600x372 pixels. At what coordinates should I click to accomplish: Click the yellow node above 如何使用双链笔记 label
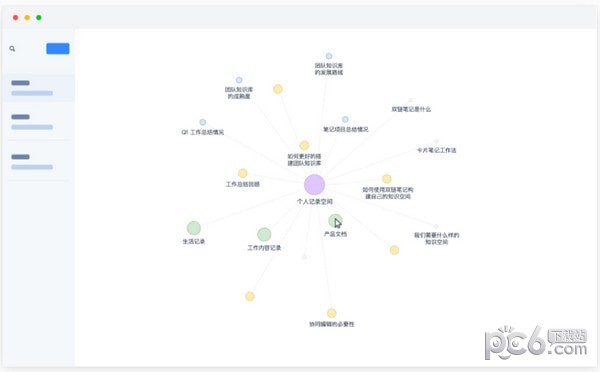[x=387, y=179]
